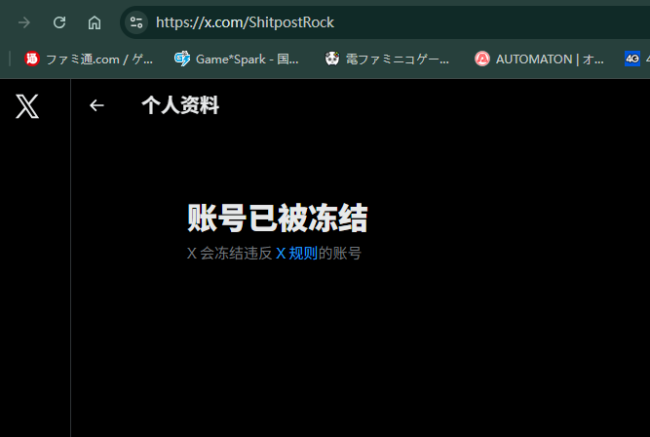The image size is (650, 437).
Task: Open the 電ファミニコゲーマー bookmark
Action: (x=387, y=59)
